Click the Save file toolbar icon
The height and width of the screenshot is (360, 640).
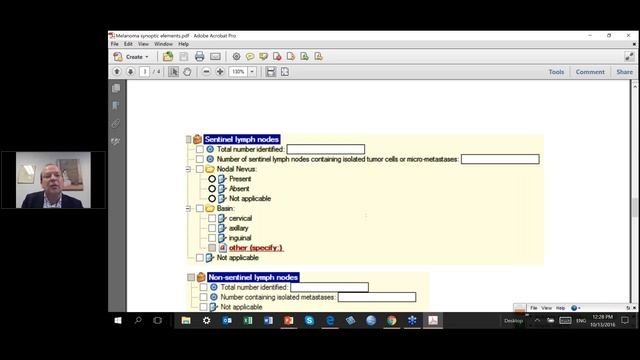pos(184,56)
